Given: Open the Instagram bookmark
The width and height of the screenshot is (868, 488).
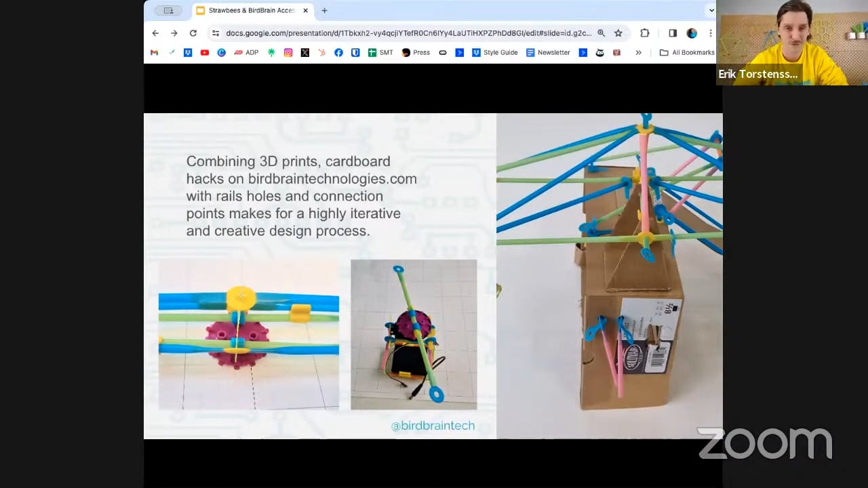Looking at the screenshot, I should click(x=288, y=52).
